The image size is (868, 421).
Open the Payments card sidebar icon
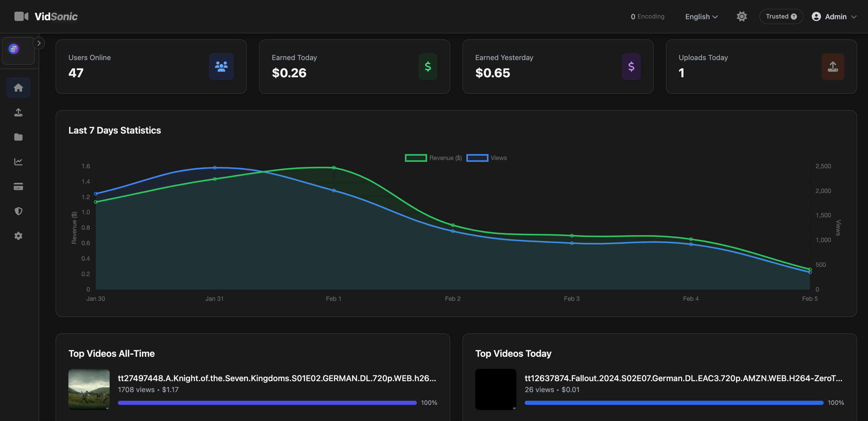point(18,186)
